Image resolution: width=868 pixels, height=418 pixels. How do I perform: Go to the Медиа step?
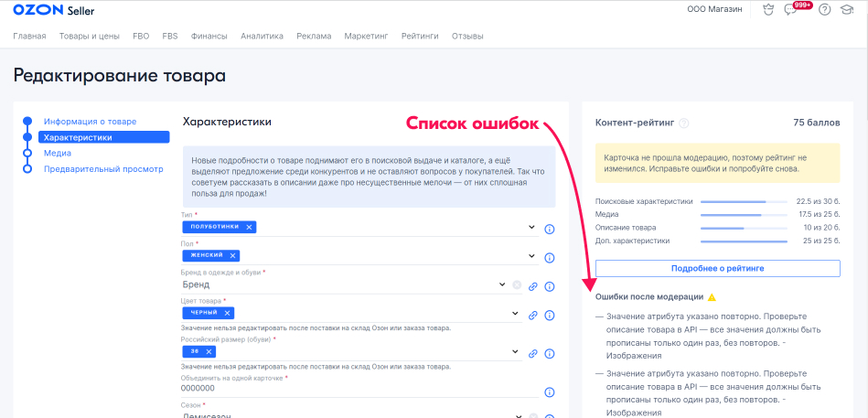pos(58,154)
